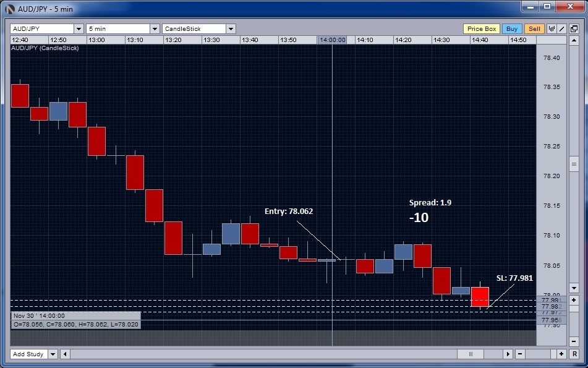Click the vertical zoom slider handle

[x=574, y=309]
